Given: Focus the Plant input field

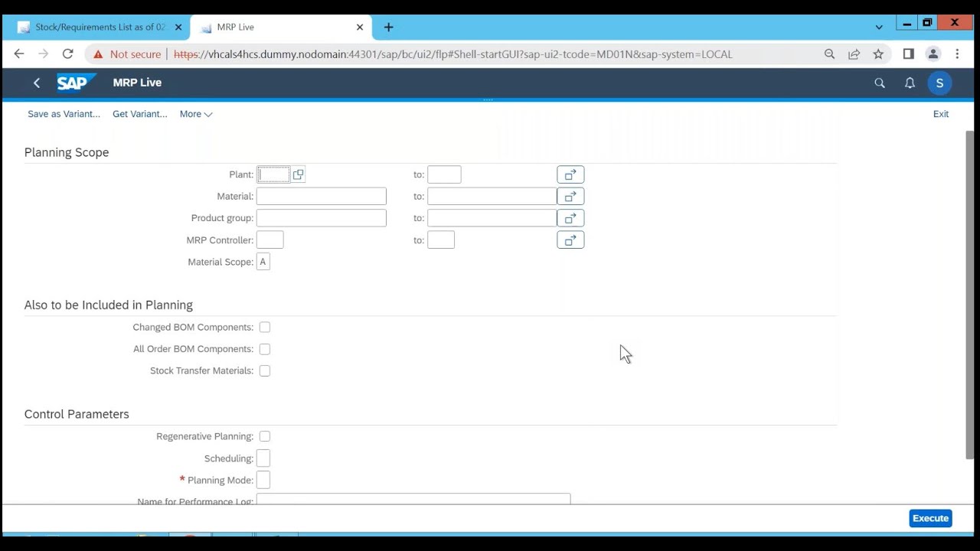Looking at the screenshot, I should [x=273, y=174].
